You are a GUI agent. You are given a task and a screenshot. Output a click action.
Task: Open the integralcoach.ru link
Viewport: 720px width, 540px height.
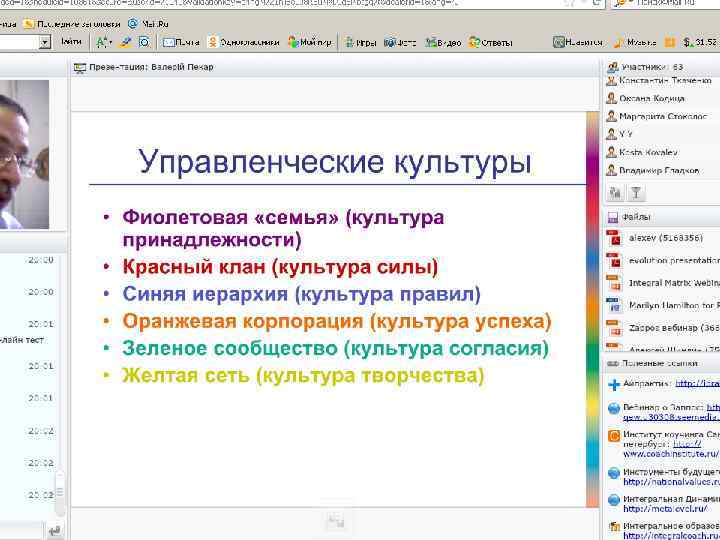tap(671, 535)
